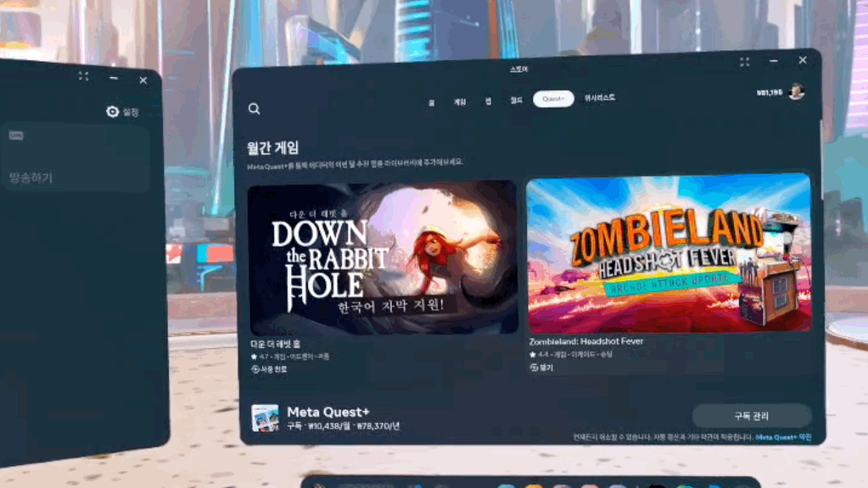Open the store search magnifier icon

pos(254,109)
